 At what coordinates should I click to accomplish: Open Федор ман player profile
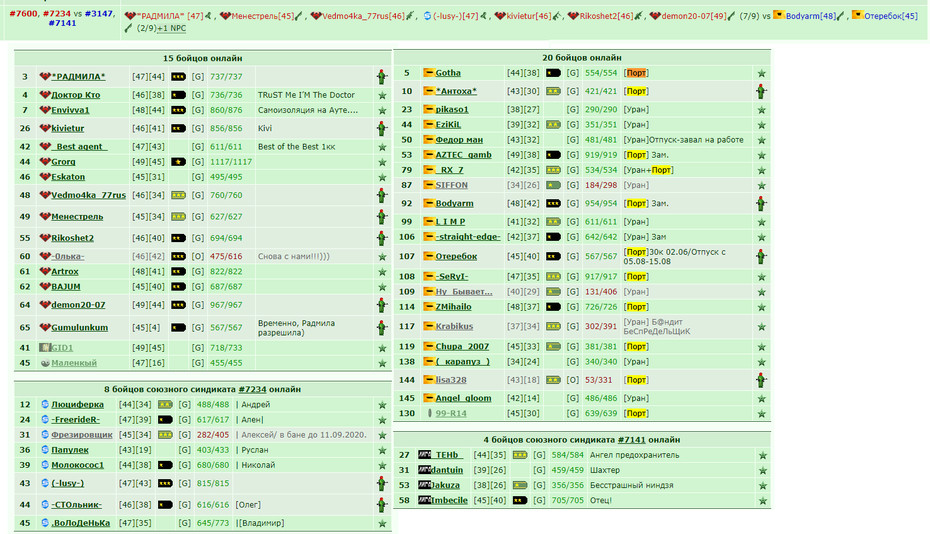tap(459, 140)
